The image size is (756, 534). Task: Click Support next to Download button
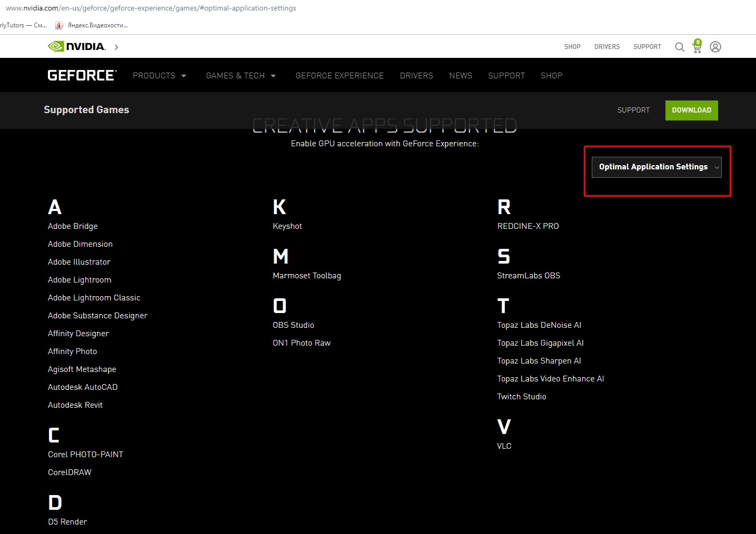tap(633, 110)
